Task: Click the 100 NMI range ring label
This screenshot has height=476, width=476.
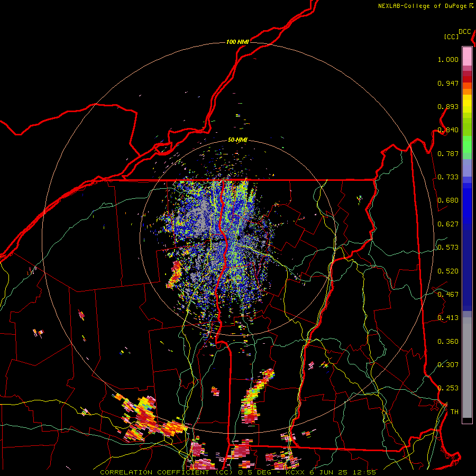Action: coord(237,42)
